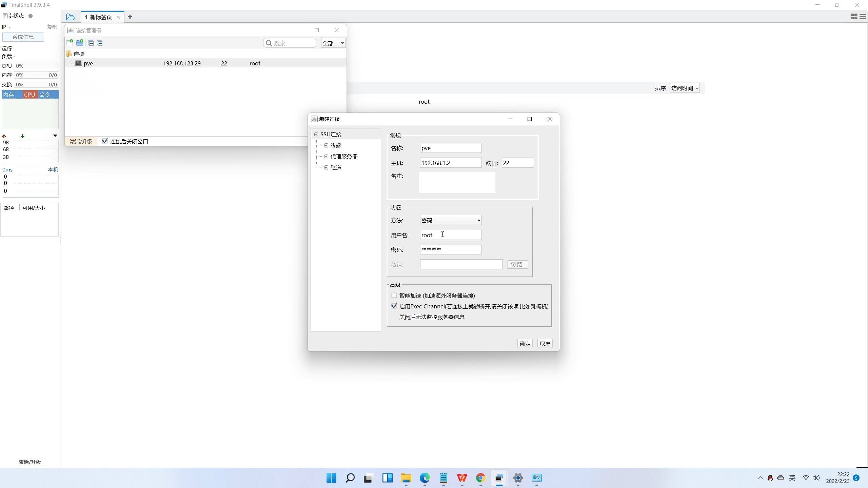
Task: Click the 取消 cancel button
Action: coord(545,344)
